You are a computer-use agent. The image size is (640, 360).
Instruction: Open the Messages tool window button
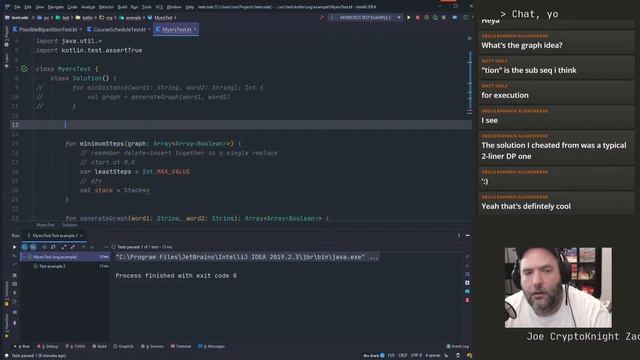point(211,346)
